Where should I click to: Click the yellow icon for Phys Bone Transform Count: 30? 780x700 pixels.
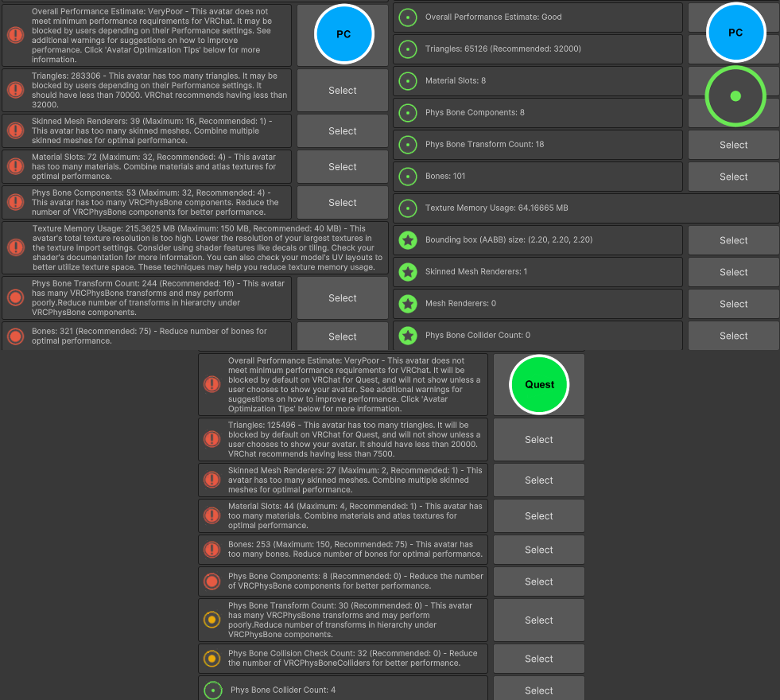pyautogui.click(x=212, y=620)
